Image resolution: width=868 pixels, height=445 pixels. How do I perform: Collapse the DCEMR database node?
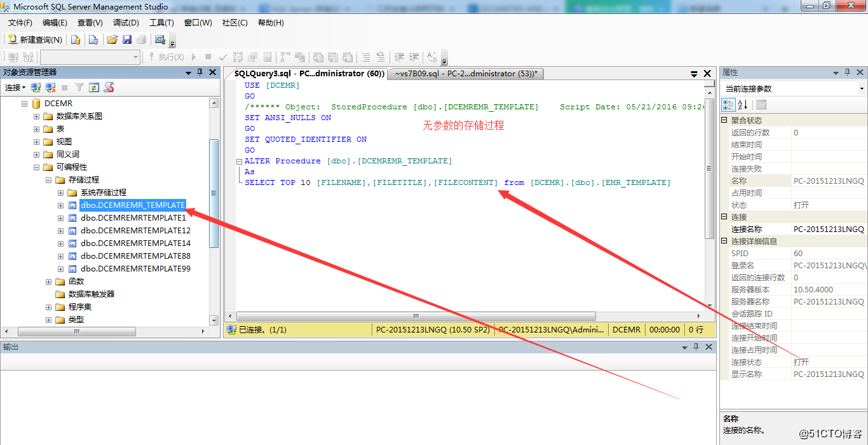(x=25, y=104)
